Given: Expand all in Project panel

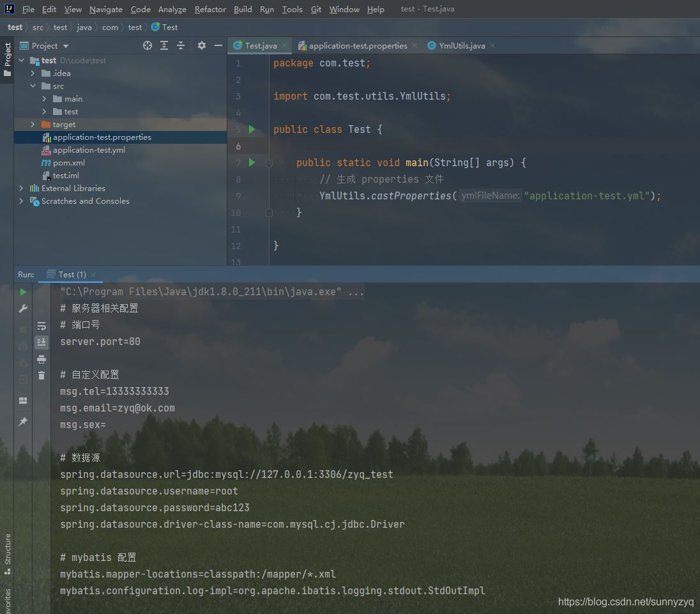Looking at the screenshot, I should tap(164, 45).
